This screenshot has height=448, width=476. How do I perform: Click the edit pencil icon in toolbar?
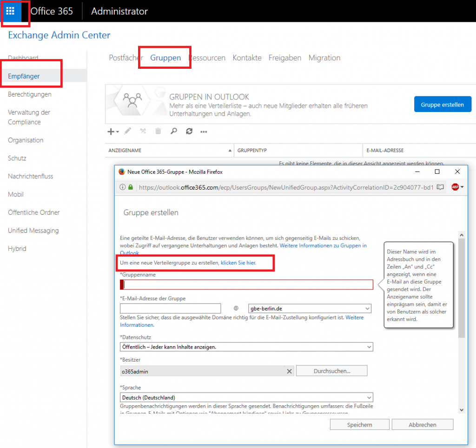coord(127,131)
